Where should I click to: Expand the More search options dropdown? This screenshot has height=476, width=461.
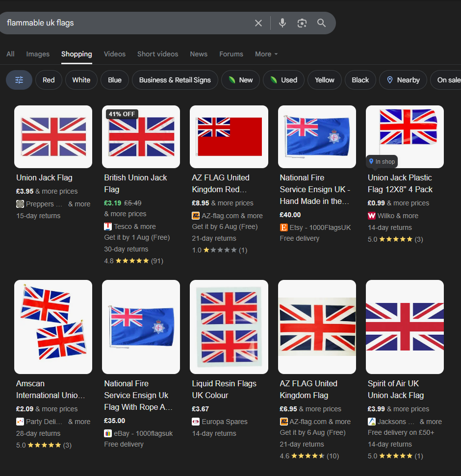266,54
